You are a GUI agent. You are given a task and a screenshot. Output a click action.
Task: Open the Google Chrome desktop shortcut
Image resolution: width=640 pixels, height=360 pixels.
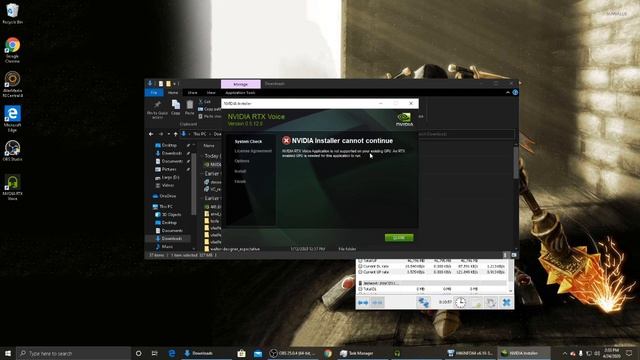12,50
